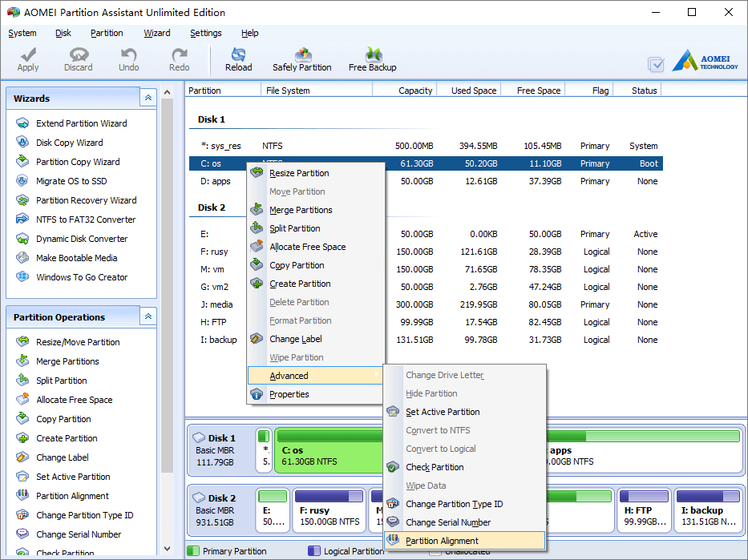748x560 pixels.
Task: Click sidebar Change Label icon
Action: click(22, 457)
